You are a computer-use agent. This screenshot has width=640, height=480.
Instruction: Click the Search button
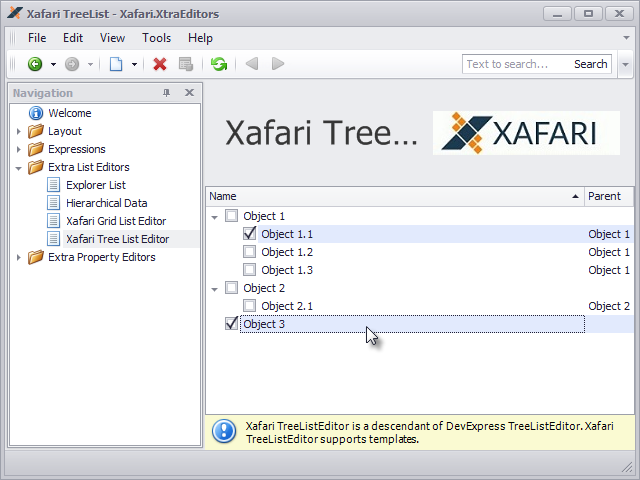pyautogui.click(x=591, y=64)
